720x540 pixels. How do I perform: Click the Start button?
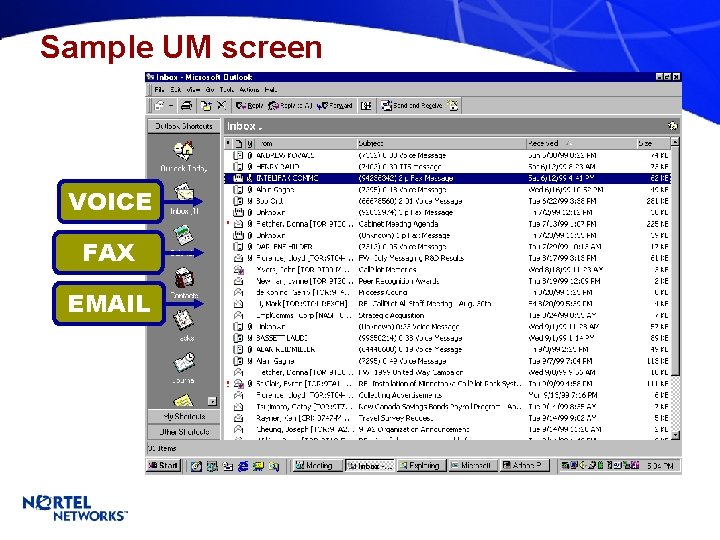163,466
